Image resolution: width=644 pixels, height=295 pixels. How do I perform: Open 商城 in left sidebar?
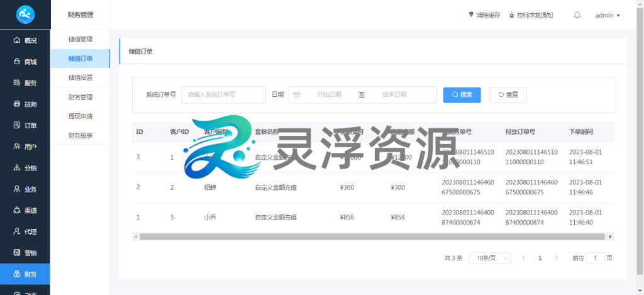coord(25,62)
